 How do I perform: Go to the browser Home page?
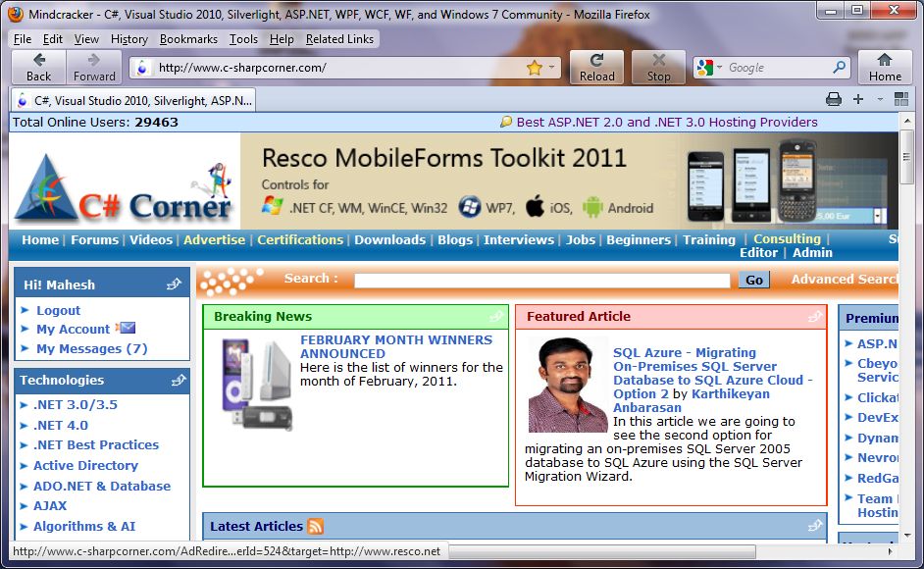tap(885, 68)
